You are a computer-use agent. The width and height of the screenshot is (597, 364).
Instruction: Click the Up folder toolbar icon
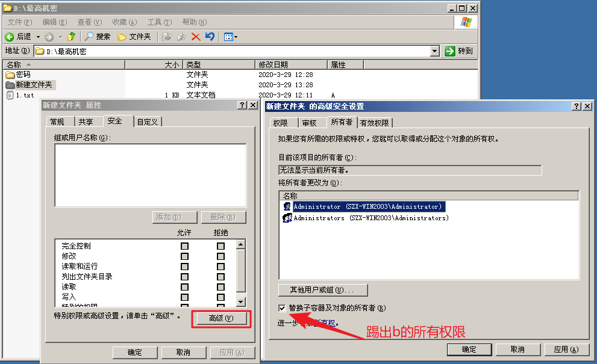pyautogui.click(x=71, y=37)
